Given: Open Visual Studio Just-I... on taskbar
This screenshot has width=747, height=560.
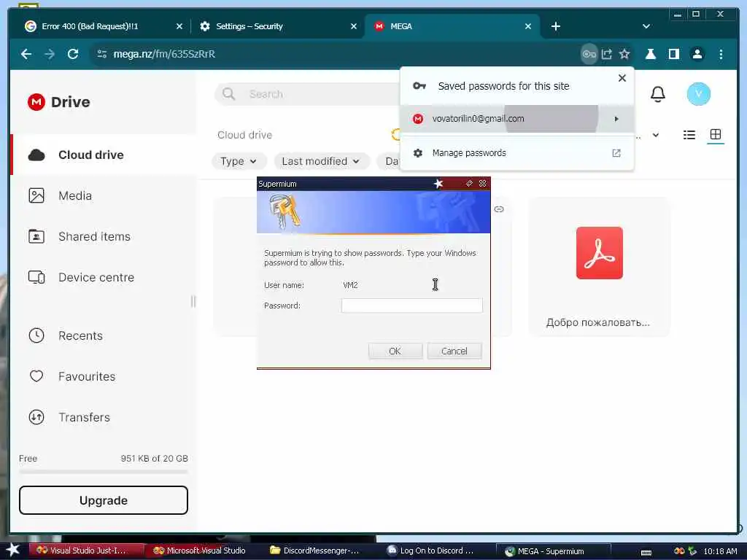Looking at the screenshot, I should coord(87,551).
